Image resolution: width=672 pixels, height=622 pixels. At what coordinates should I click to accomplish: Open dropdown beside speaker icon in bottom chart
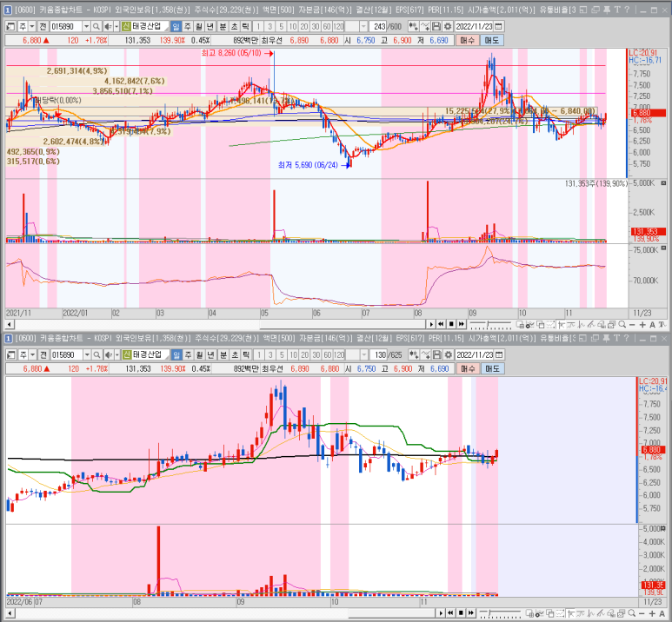point(116,354)
